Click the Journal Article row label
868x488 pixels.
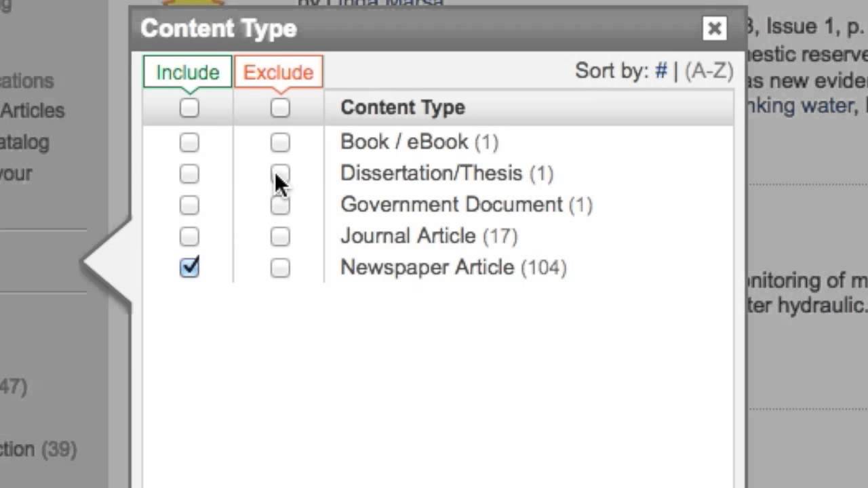[x=408, y=236]
